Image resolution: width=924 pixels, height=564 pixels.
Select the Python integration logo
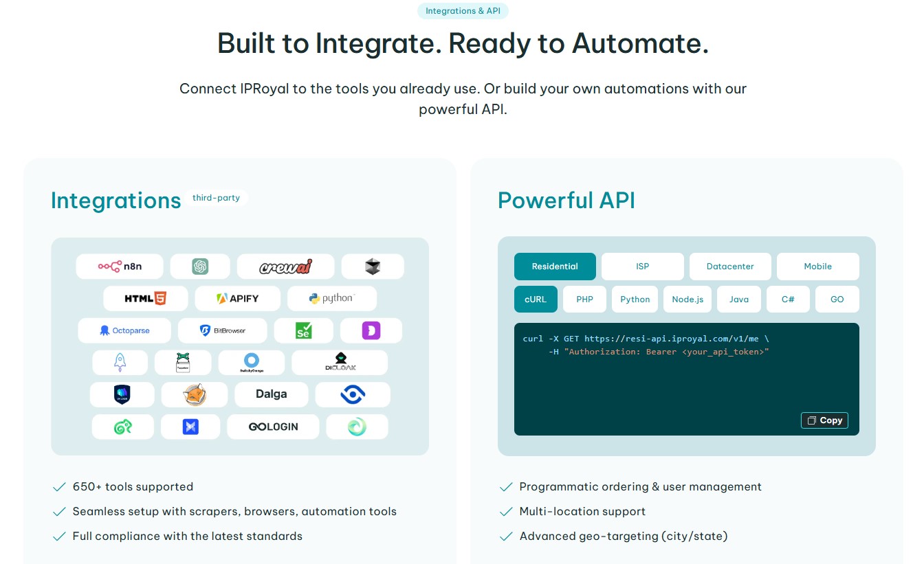tap(331, 299)
